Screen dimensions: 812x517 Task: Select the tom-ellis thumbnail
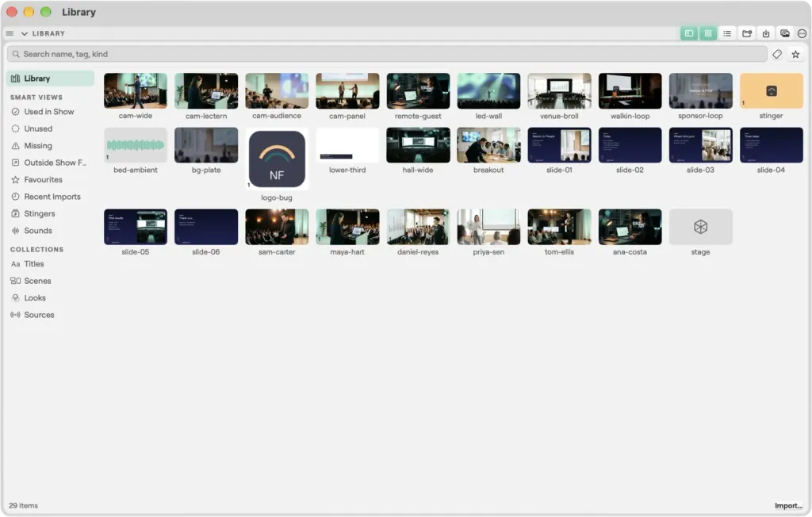[x=559, y=227]
